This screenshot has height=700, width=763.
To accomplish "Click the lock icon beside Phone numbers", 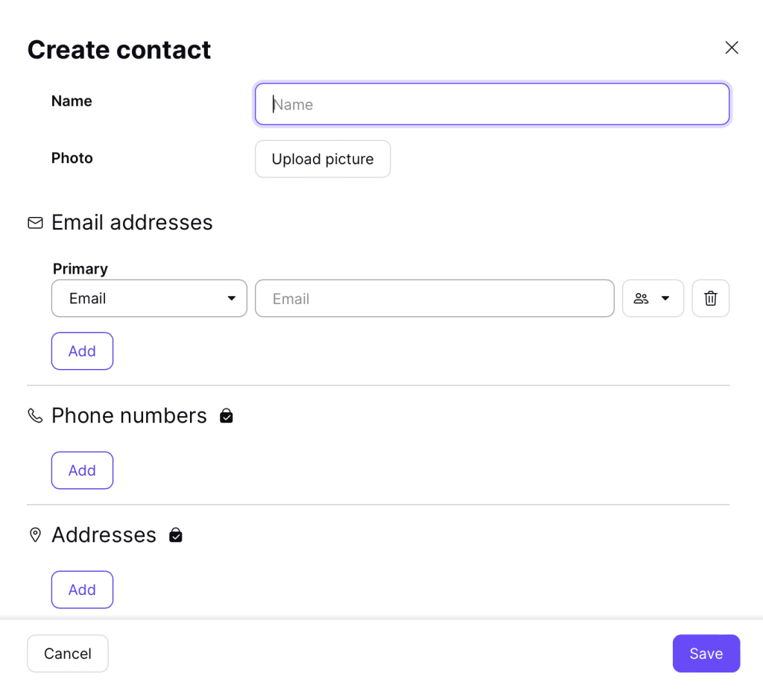I will (227, 416).
